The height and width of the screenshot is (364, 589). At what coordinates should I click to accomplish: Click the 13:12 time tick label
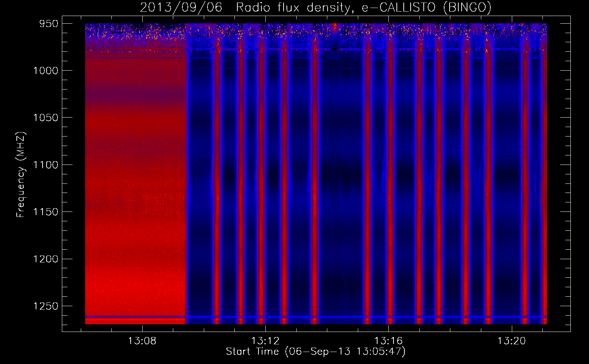click(265, 341)
